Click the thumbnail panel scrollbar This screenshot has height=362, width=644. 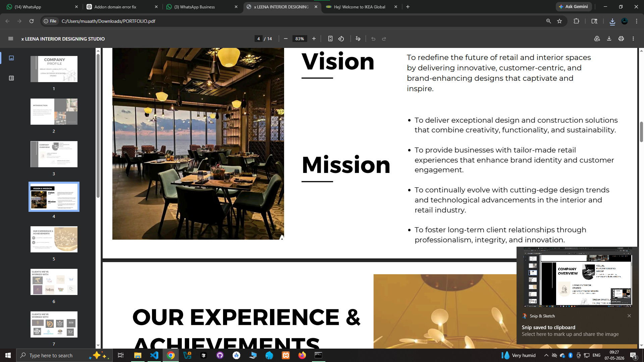coord(98,126)
